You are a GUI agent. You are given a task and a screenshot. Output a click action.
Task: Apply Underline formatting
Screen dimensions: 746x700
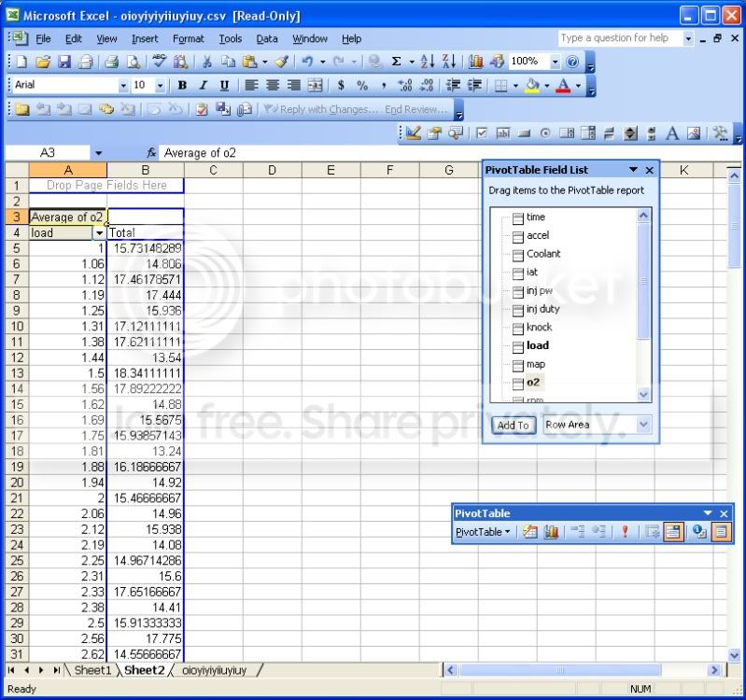(225, 86)
